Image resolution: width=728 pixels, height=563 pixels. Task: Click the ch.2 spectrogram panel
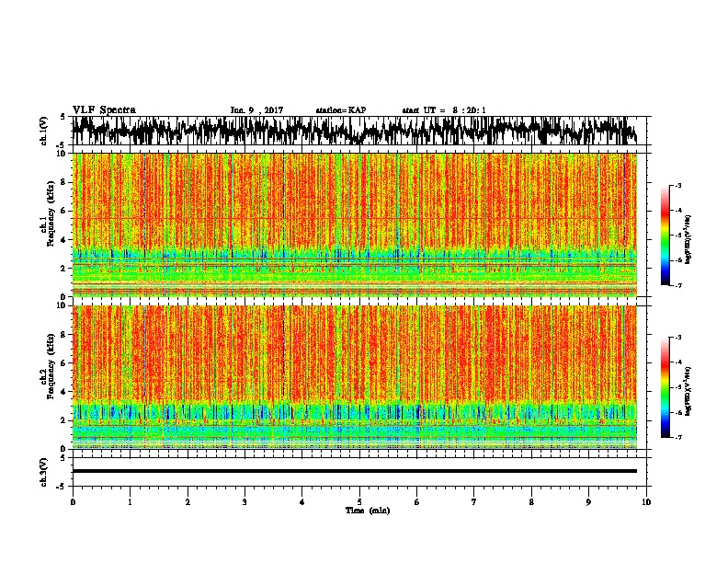coord(355,377)
